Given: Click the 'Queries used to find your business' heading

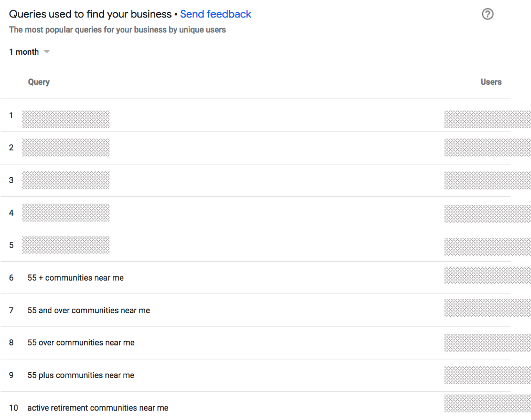Looking at the screenshot, I should pos(90,14).
